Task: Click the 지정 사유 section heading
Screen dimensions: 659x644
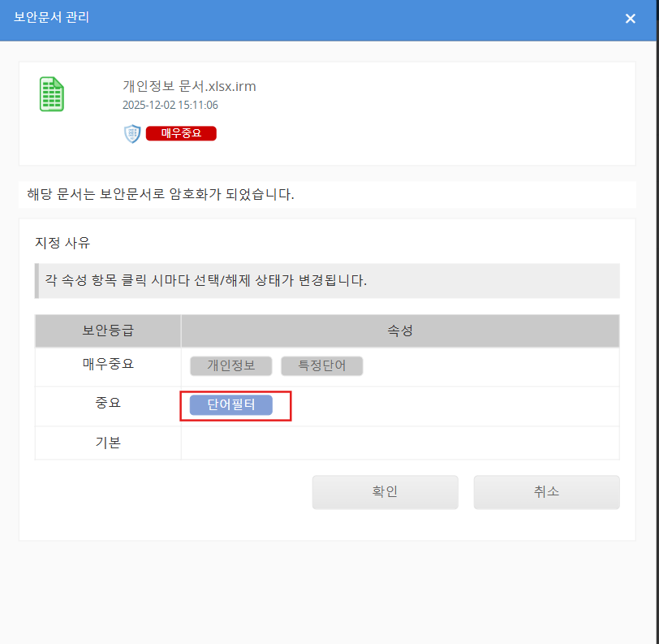Action: tap(62, 243)
